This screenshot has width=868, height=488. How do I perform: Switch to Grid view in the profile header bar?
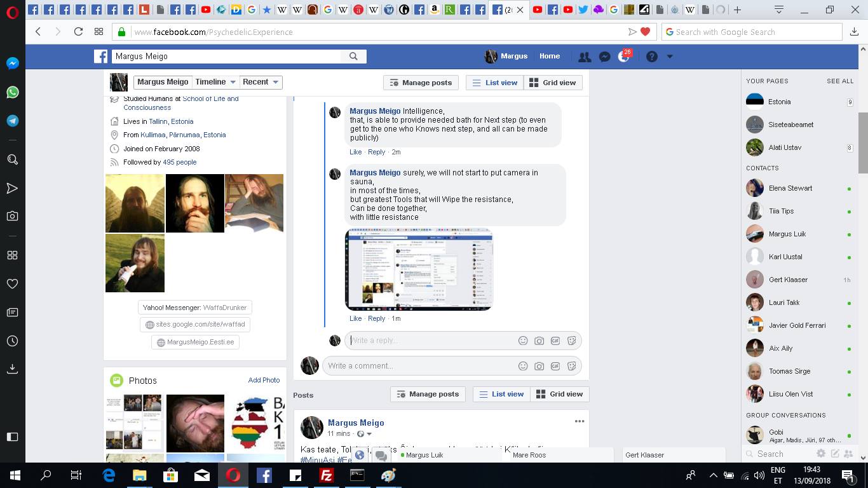coord(553,83)
